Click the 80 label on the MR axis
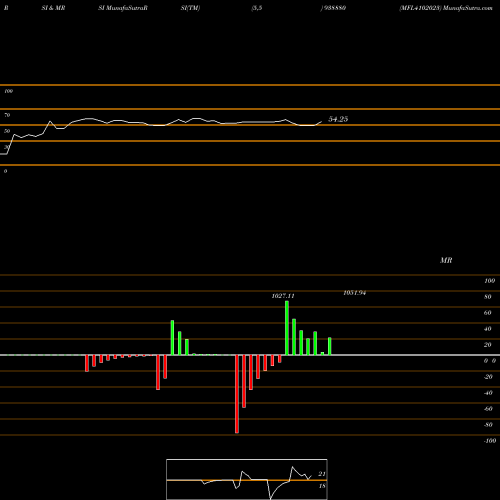This screenshot has width=500, height=500. click(x=488, y=297)
